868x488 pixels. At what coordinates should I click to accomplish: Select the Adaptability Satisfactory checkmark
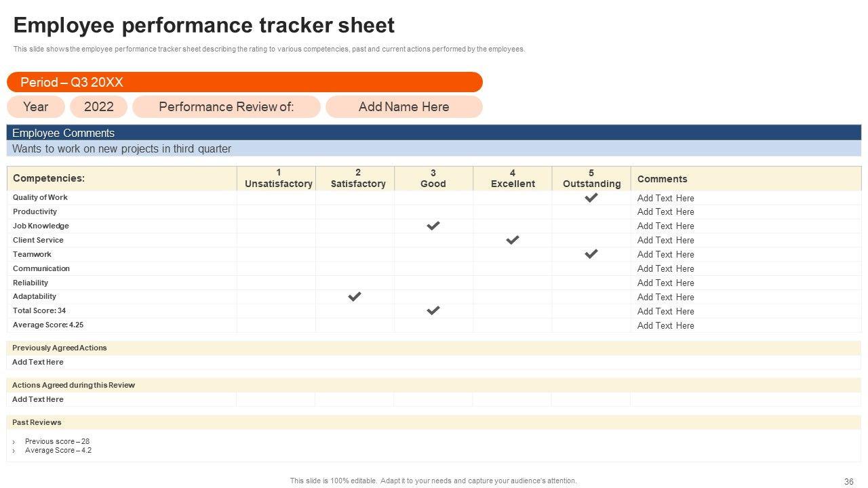coord(354,297)
